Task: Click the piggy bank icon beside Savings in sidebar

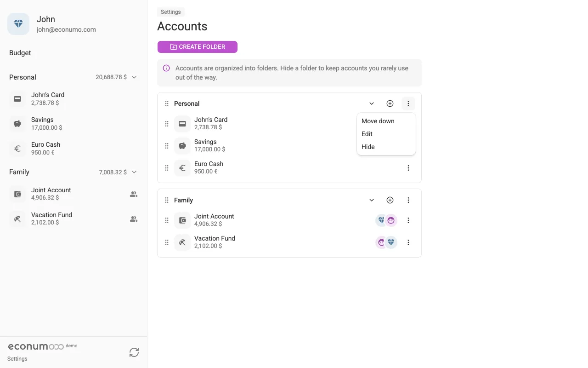Action: [17, 124]
